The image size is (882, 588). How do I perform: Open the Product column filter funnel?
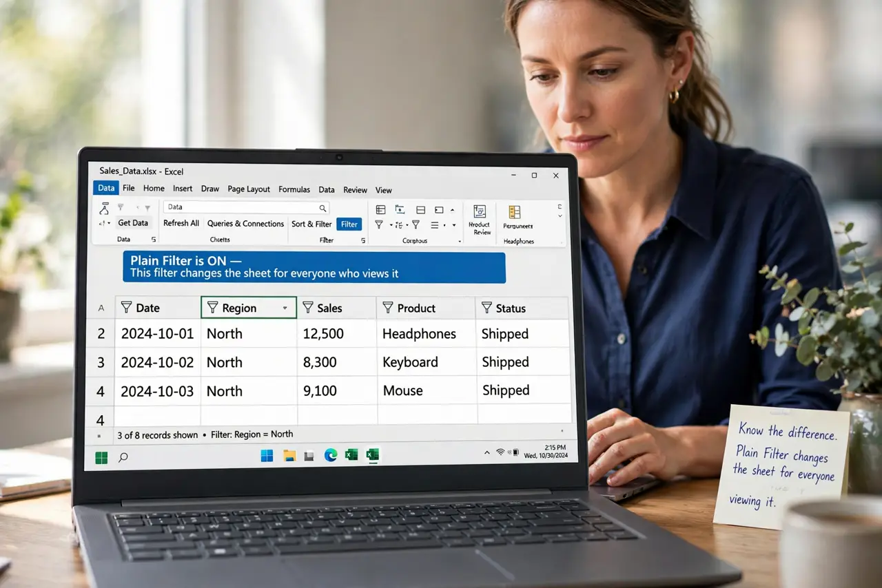[x=388, y=307]
